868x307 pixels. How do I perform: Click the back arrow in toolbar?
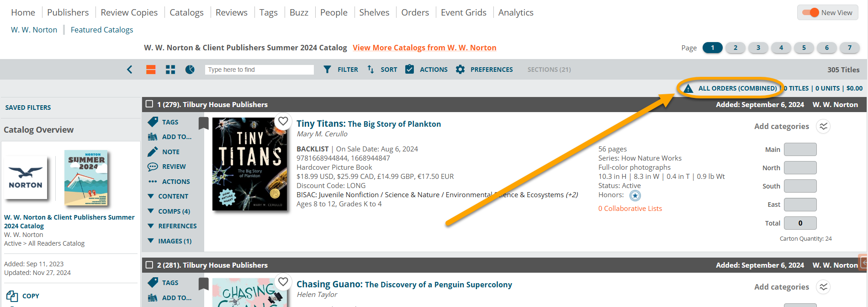tap(130, 70)
